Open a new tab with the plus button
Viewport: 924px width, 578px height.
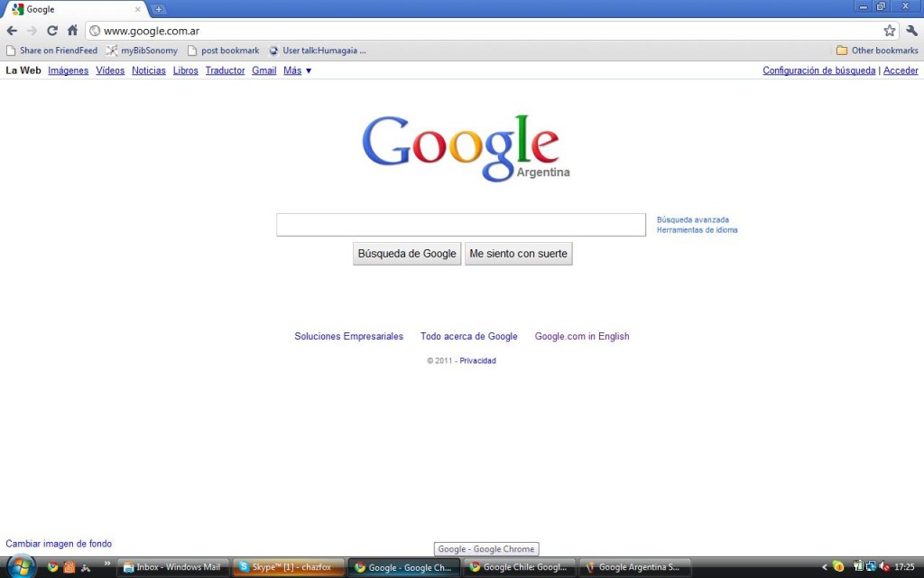(159, 9)
